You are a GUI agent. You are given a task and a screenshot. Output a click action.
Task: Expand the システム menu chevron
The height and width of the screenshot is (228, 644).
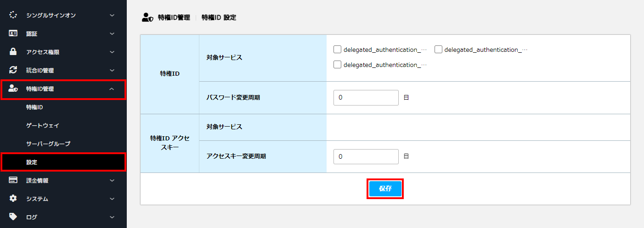coord(112,199)
